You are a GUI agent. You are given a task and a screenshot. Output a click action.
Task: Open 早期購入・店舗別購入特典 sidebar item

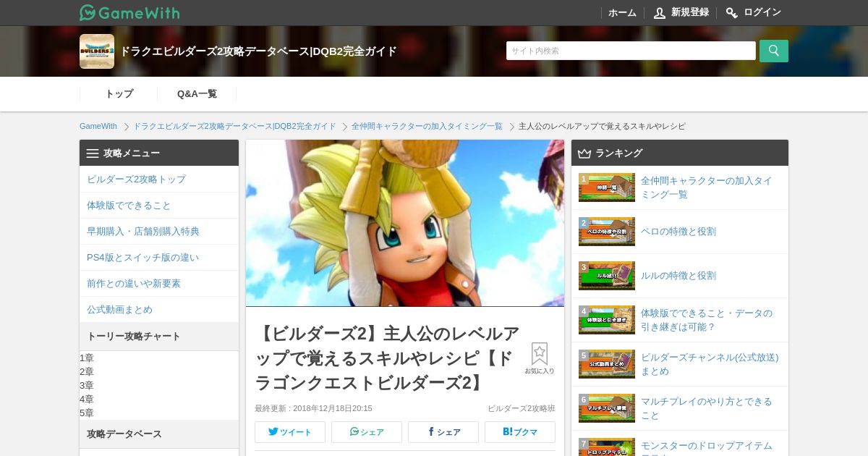(159, 232)
